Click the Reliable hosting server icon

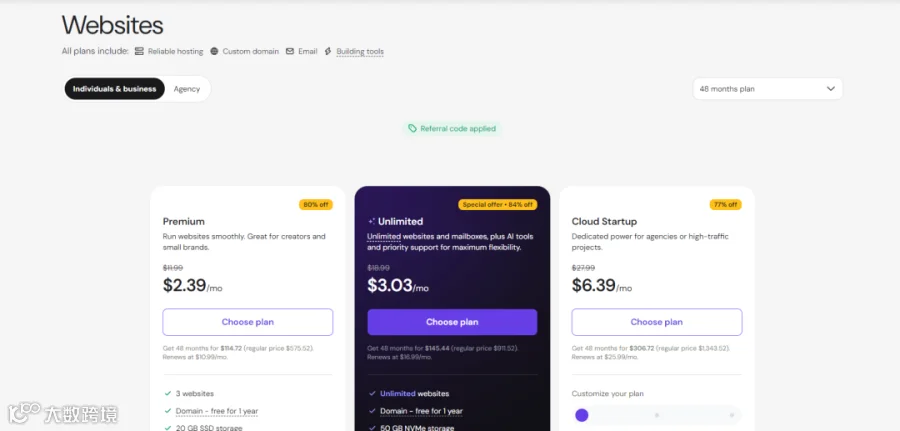click(x=139, y=51)
